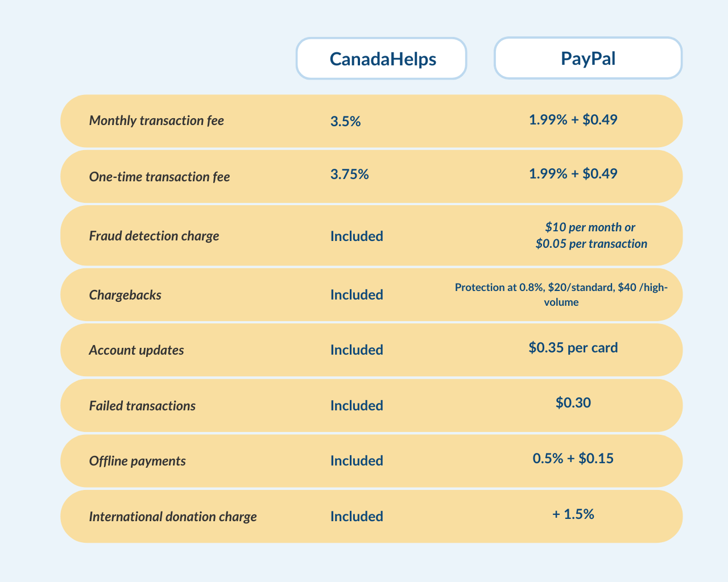Click the + 1.5% international charge
Image resolution: width=728 pixels, height=582 pixels.
pyautogui.click(x=573, y=514)
